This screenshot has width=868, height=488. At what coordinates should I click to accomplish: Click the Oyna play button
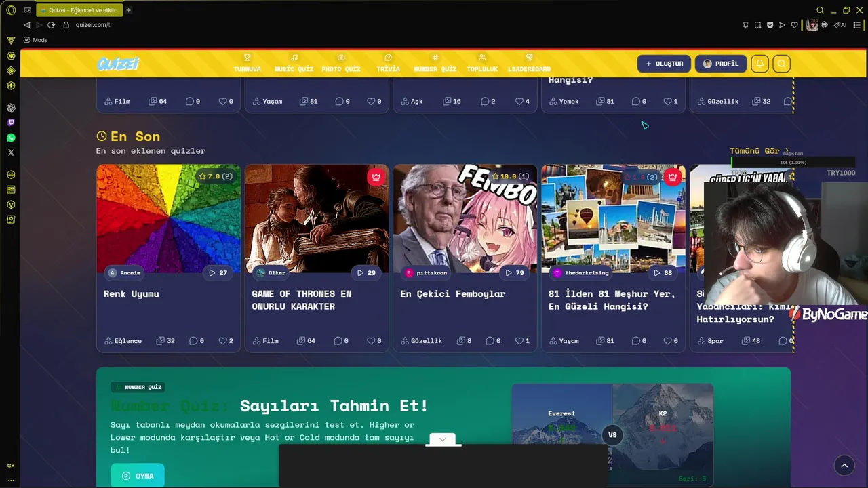pyautogui.click(x=137, y=476)
